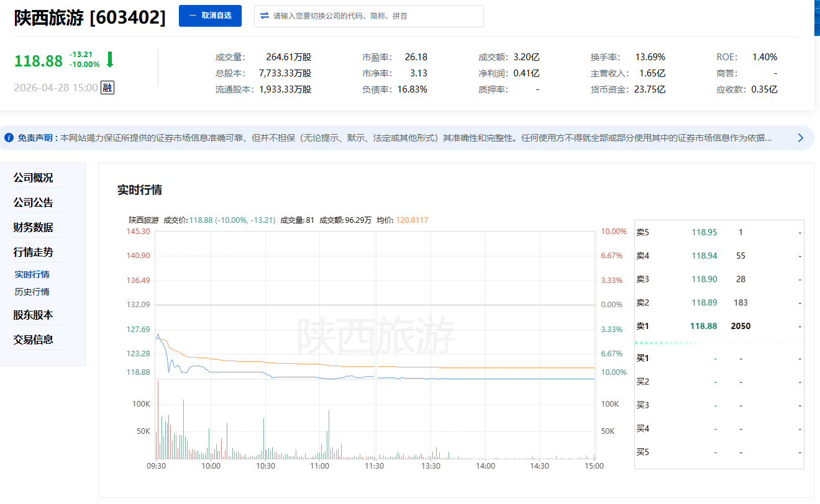Click the 卖3 price 118.90
820x504 pixels.
click(704, 279)
